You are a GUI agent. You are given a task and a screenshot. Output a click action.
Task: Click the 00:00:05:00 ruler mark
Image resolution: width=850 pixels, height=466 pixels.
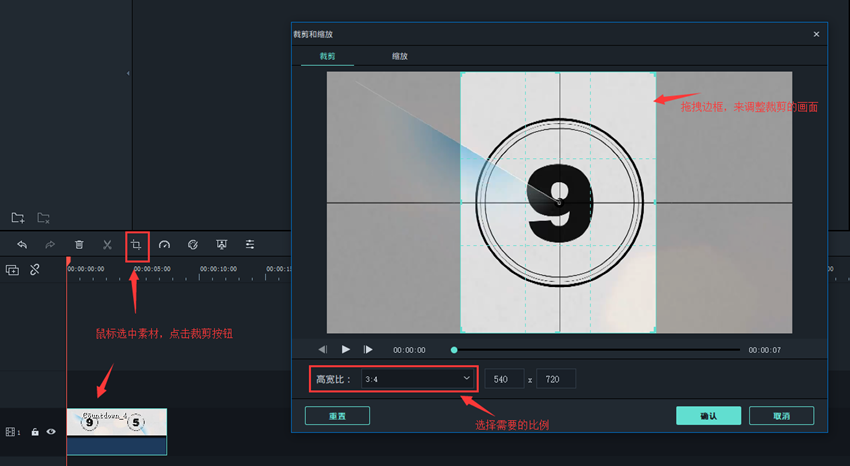click(x=152, y=269)
